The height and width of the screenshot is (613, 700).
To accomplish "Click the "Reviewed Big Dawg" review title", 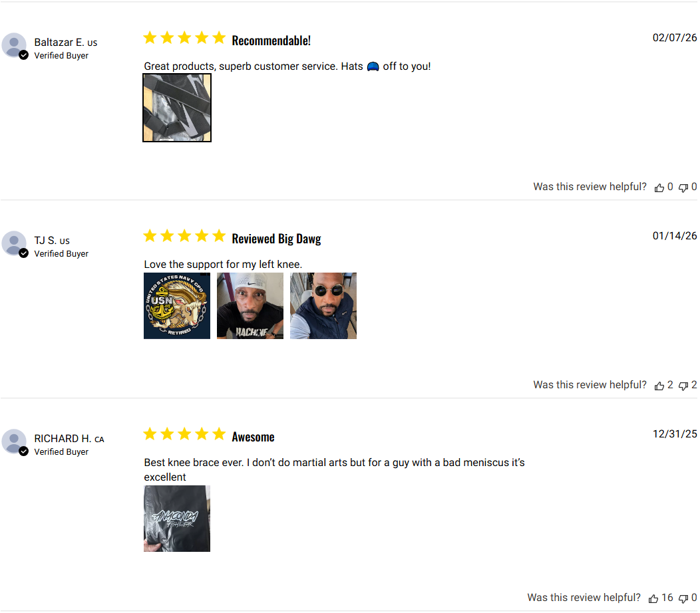I will click(276, 239).
